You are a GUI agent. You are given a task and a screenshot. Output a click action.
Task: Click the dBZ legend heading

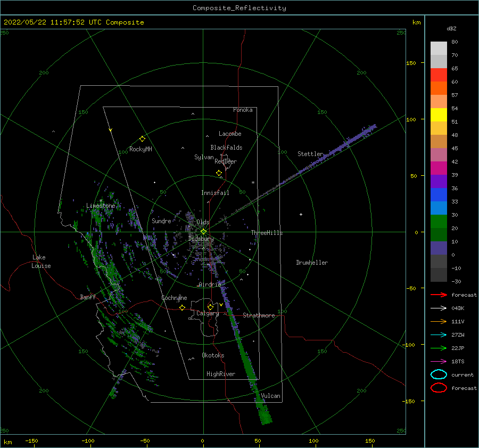click(451, 28)
